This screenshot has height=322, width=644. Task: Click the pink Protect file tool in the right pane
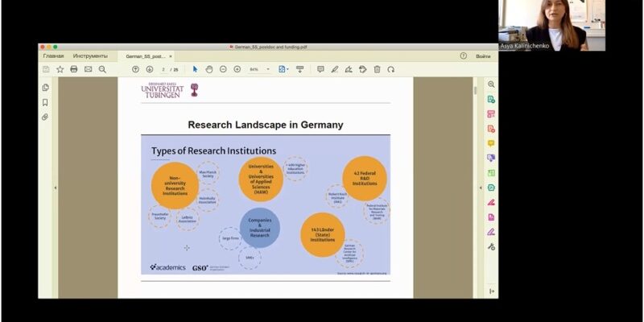point(491,217)
